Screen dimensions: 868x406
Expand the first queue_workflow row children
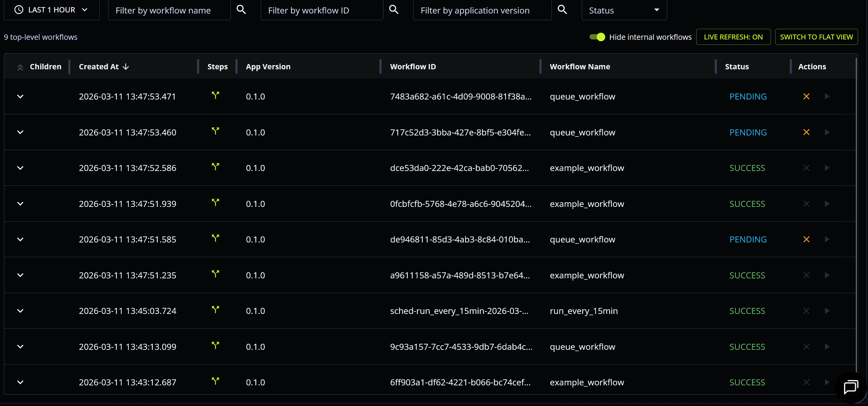point(20,96)
